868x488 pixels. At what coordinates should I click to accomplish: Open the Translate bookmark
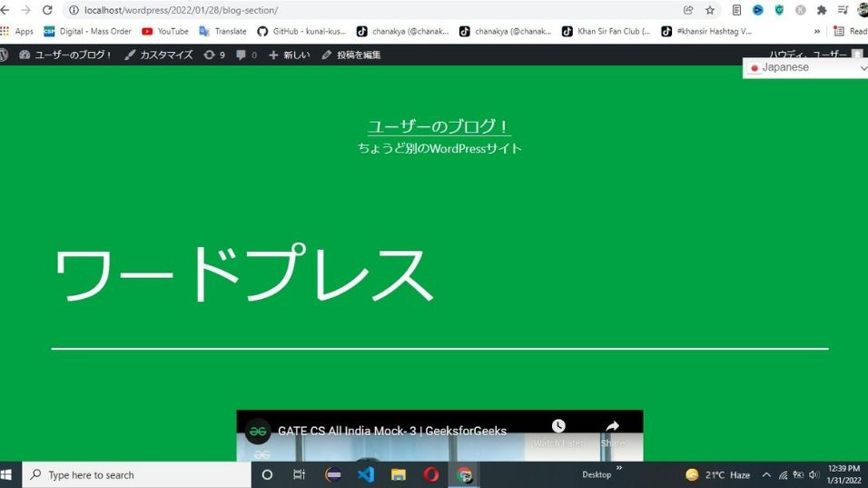[223, 31]
